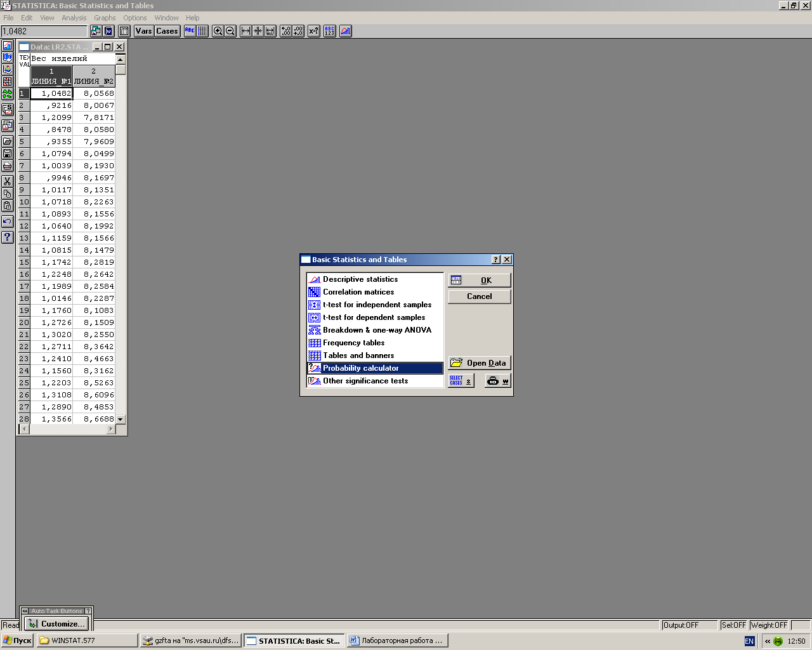Open the Vars toolbar button

click(144, 31)
